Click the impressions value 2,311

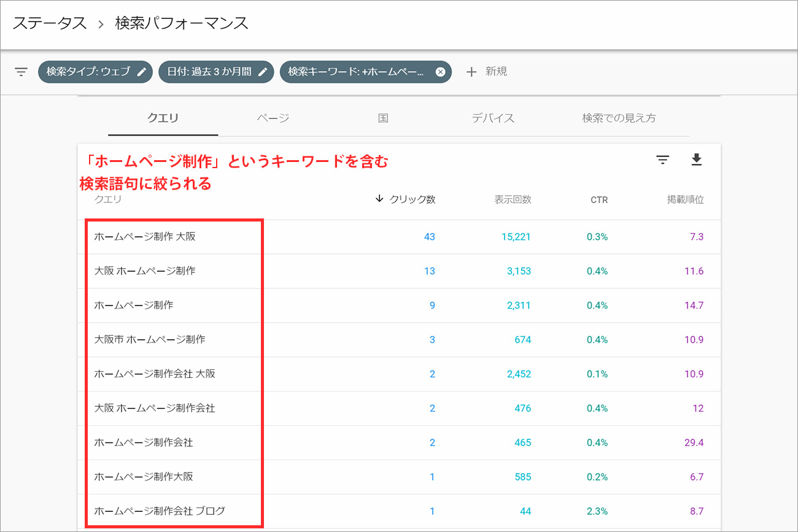(x=519, y=306)
